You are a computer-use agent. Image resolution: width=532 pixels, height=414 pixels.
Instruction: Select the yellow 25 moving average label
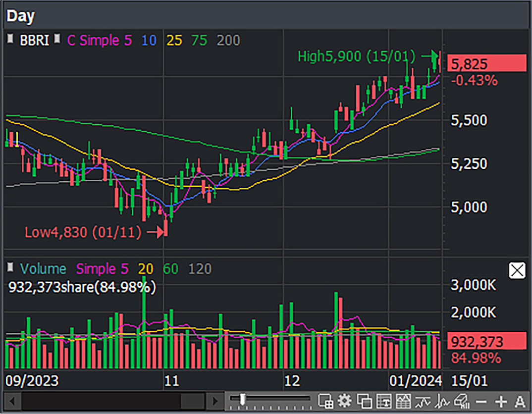point(174,41)
